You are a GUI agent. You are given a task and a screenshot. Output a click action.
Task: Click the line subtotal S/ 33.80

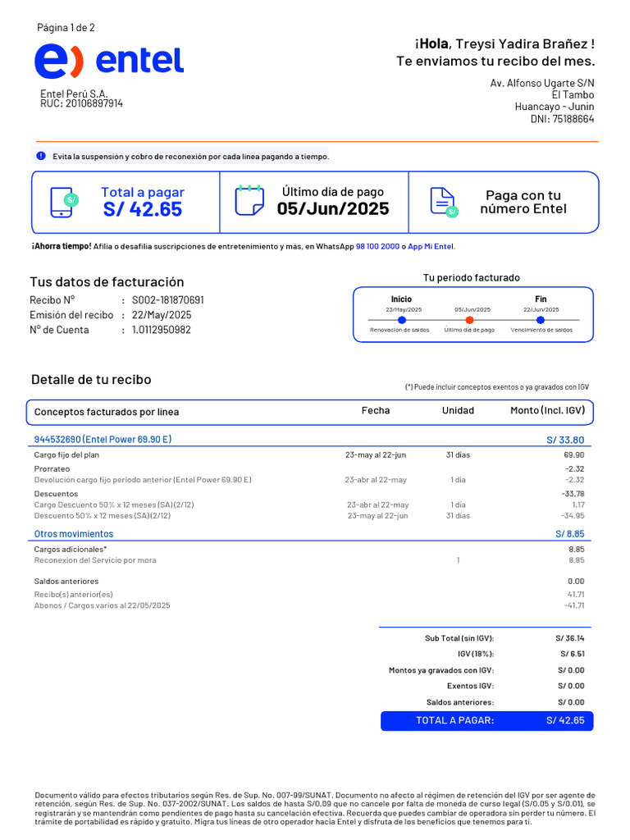tap(565, 440)
